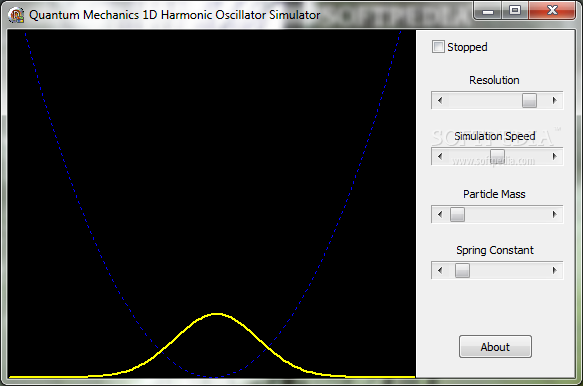Click the Resolution slider's left arrow
This screenshot has width=583, height=386.
[x=440, y=100]
